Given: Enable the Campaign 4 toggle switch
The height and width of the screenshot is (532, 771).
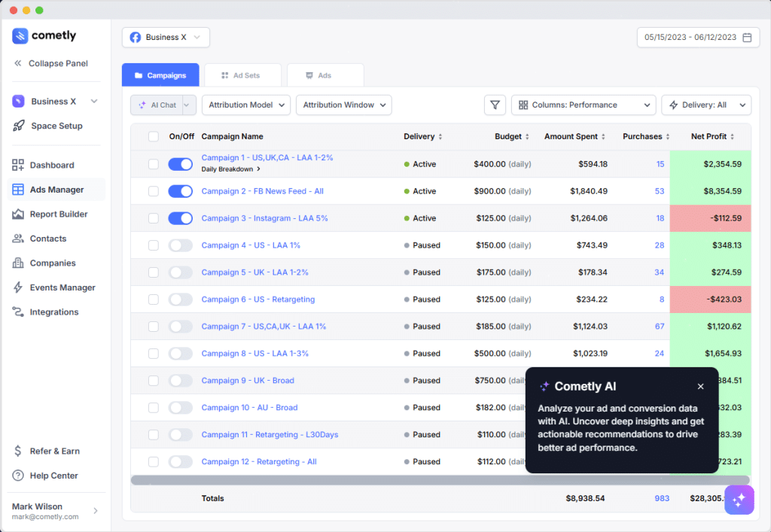Looking at the screenshot, I should tap(180, 245).
